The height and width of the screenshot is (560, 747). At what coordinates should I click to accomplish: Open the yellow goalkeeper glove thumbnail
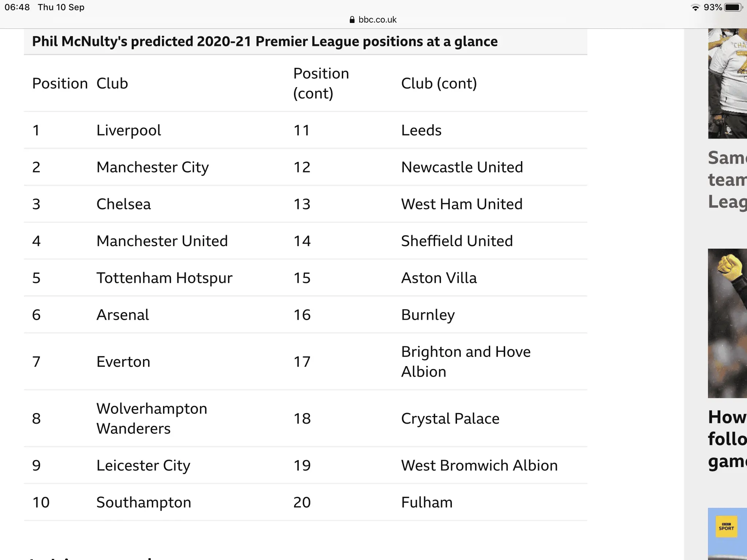point(727,323)
